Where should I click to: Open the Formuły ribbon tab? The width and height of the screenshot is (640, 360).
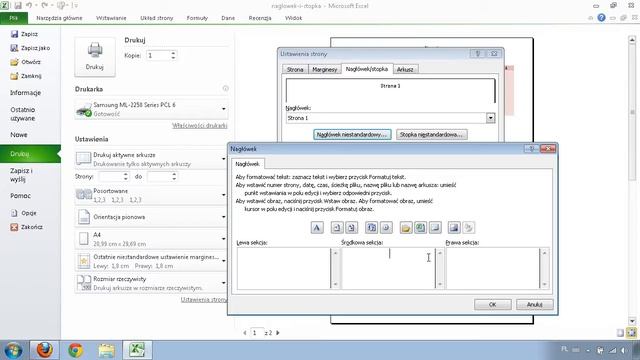(197, 18)
